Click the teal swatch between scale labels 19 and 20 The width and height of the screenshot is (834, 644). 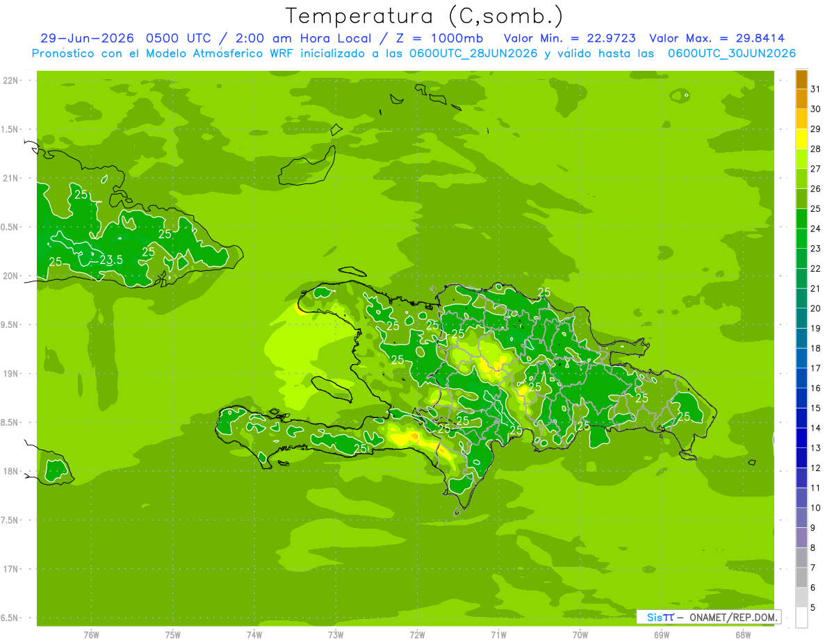click(801, 318)
